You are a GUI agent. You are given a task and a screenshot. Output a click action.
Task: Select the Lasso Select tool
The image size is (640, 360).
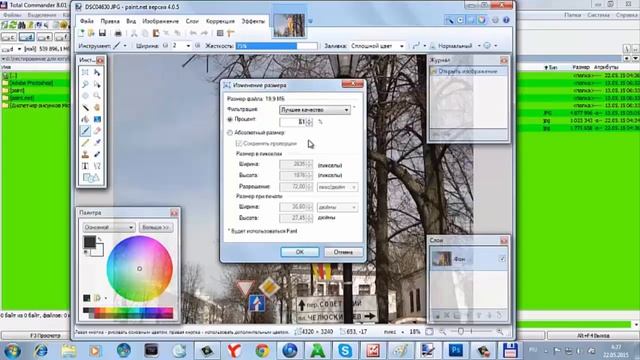coord(85,84)
